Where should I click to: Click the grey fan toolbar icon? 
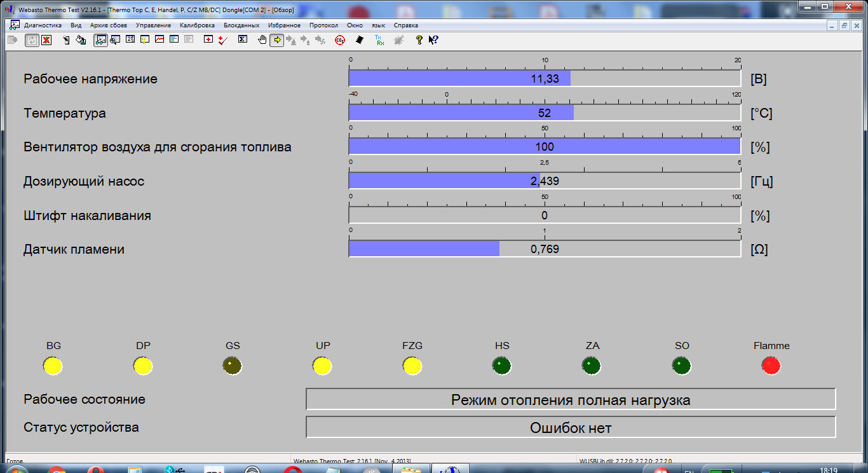[320, 40]
